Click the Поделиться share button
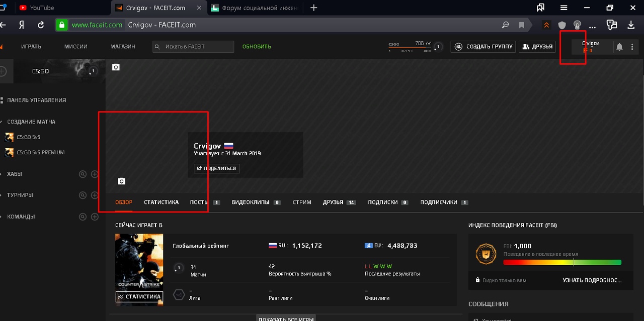 (217, 168)
